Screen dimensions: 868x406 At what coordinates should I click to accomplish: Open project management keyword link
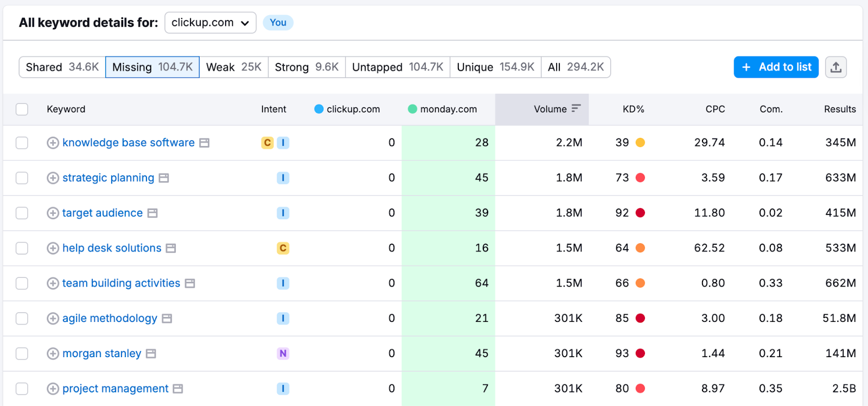point(116,389)
